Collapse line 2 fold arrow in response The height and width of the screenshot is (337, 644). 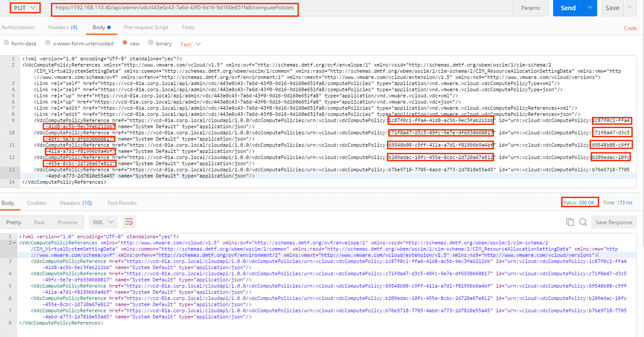point(15,243)
